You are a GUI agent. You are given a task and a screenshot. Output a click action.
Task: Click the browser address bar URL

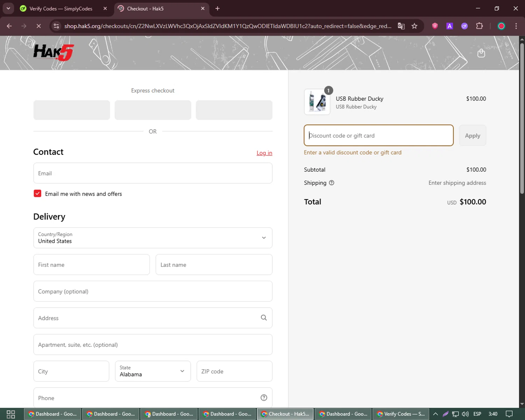point(227,26)
